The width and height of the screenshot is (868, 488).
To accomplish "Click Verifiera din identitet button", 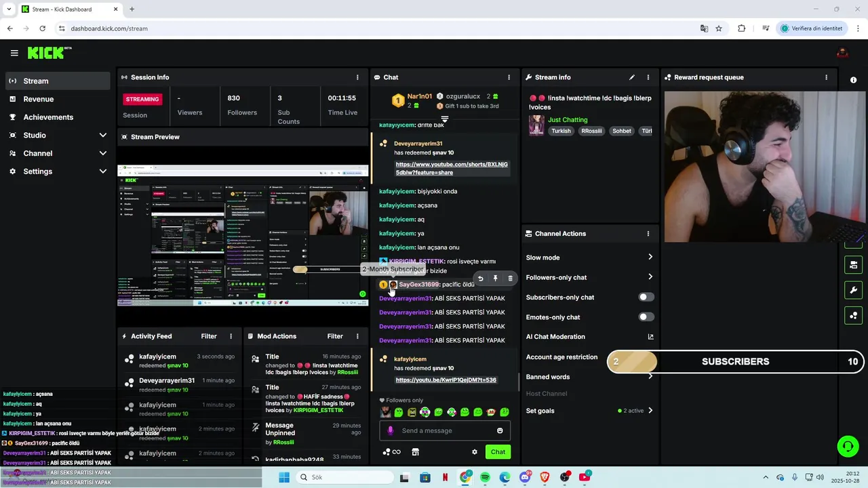I will (x=811, y=28).
